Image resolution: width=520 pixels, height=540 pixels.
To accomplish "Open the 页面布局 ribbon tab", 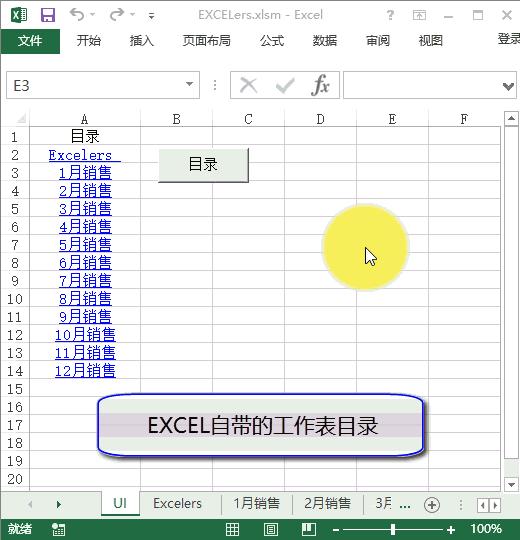I will (x=206, y=41).
